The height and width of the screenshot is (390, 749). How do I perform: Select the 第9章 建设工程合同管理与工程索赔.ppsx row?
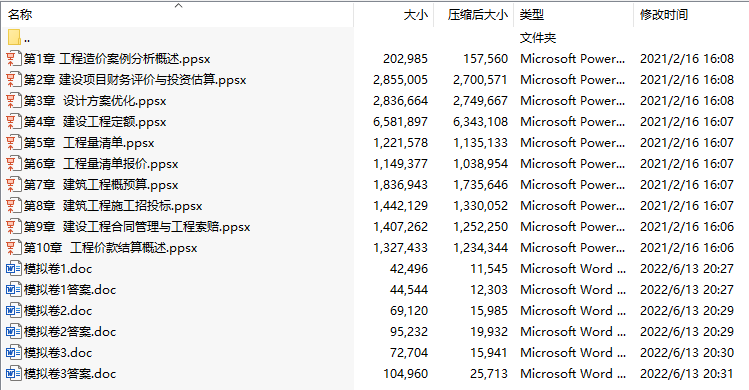(374, 227)
